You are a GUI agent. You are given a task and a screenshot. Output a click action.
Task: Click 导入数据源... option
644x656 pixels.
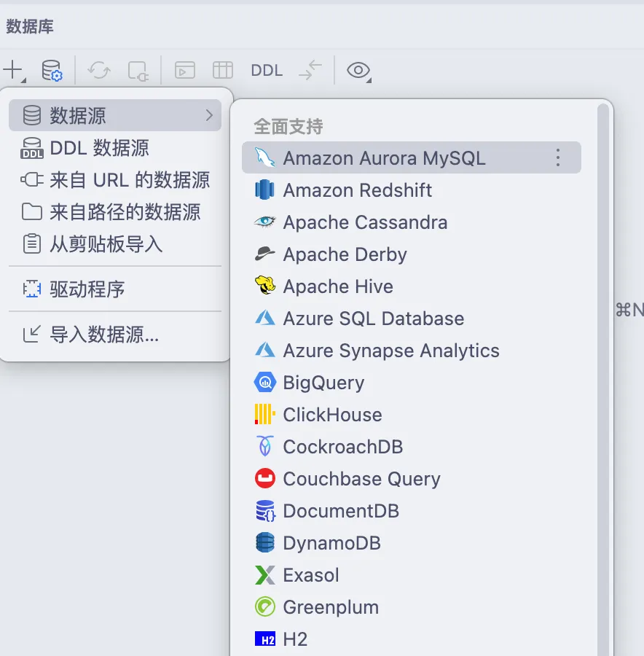click(x=103, y=335)
